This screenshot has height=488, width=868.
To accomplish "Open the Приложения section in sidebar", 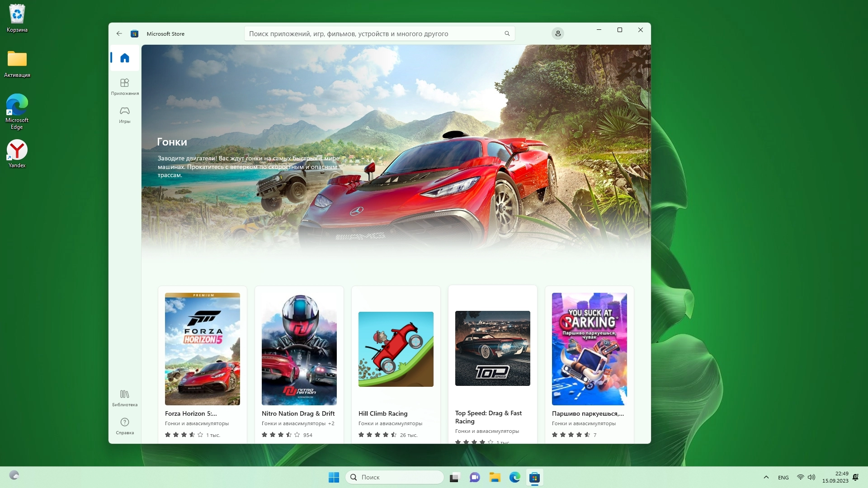I will click(x=125, y=86).
